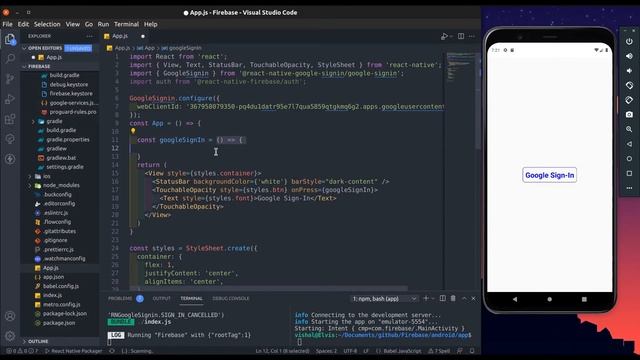Click emulator volume down icon

coord(629,71)
